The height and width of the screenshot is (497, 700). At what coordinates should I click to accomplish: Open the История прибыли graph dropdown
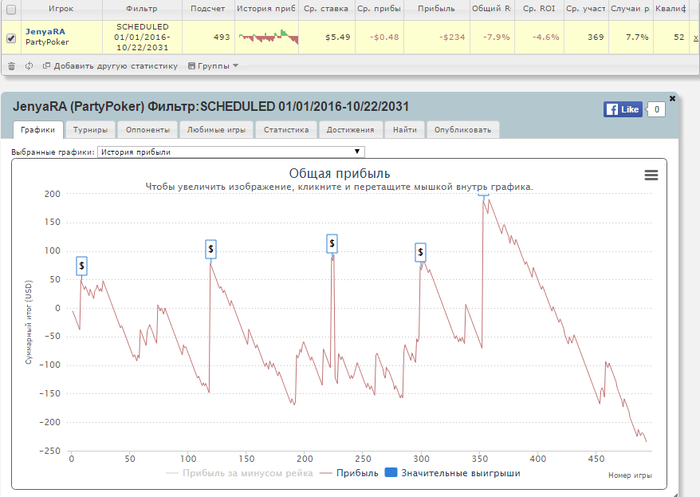231,152
